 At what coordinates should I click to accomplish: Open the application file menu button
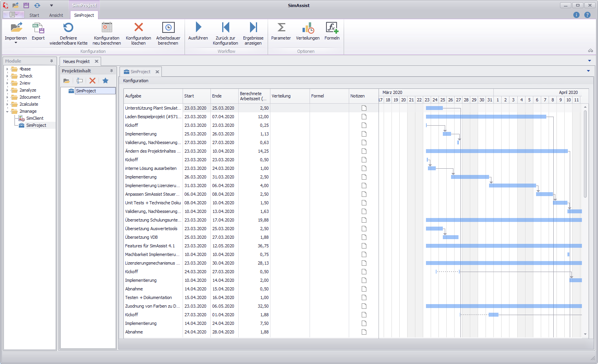tap(13, 14)
